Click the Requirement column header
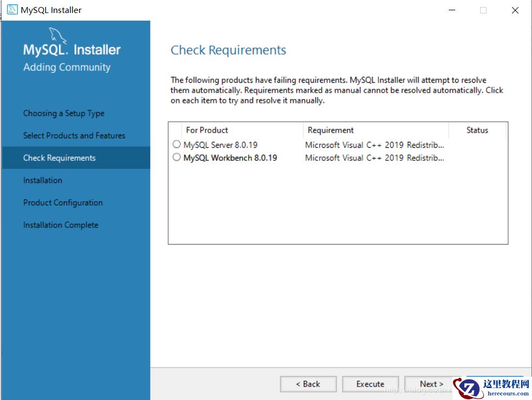 pyautogui.click(x=376, y=130)
